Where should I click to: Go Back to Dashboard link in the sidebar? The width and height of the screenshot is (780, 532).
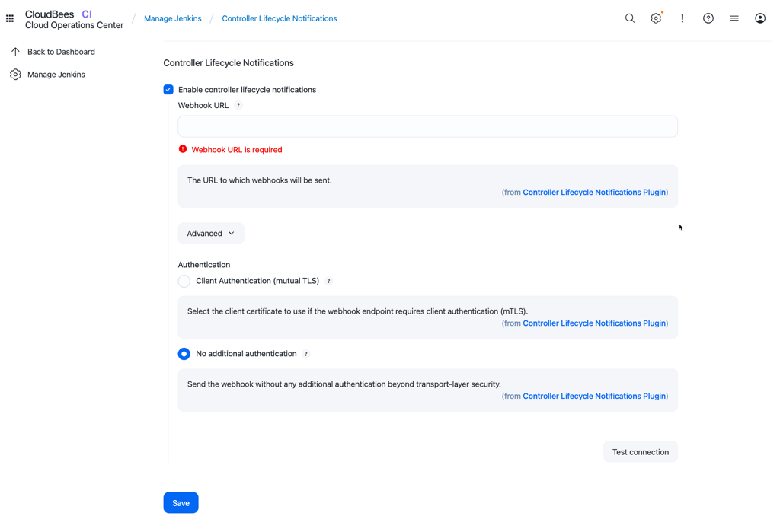(61, 52)
